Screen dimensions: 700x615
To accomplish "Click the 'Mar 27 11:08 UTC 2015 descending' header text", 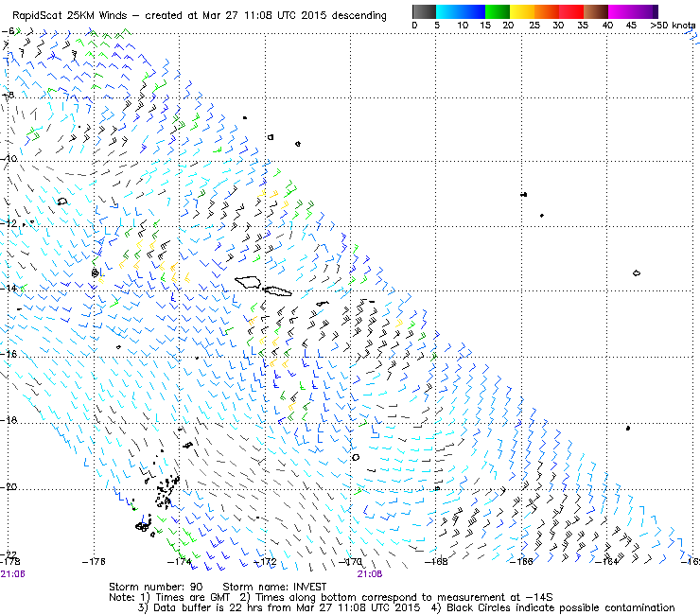I will click(294, 16).
